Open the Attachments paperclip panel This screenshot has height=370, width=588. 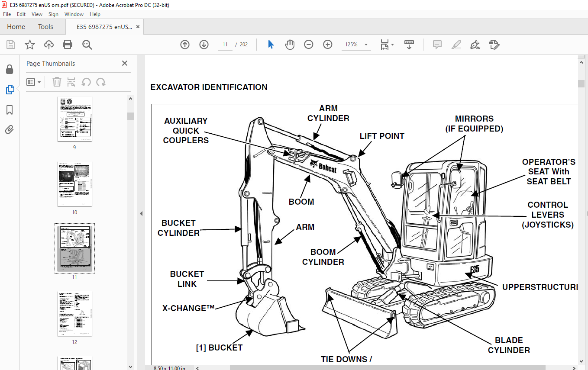[10, 130]
